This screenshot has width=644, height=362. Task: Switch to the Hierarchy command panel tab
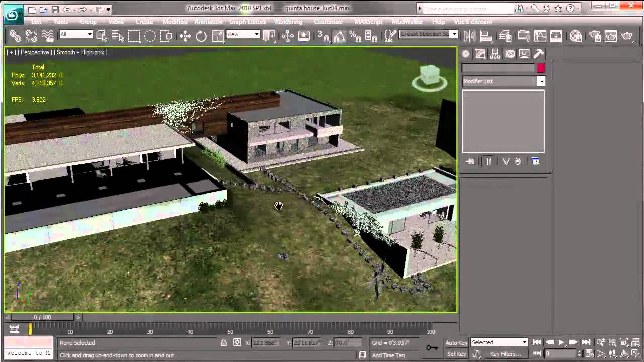495,54
